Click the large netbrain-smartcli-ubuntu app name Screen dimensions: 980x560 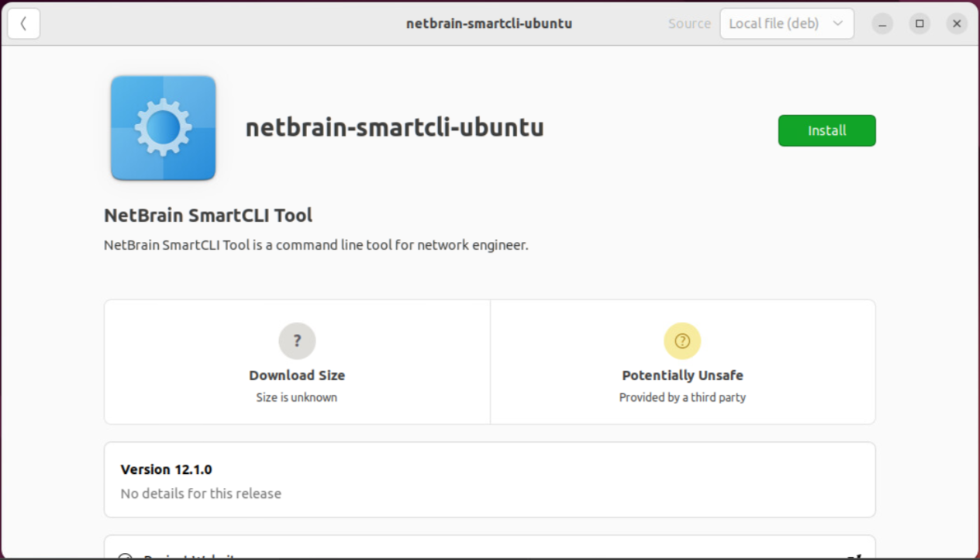(x=395, y=128)
